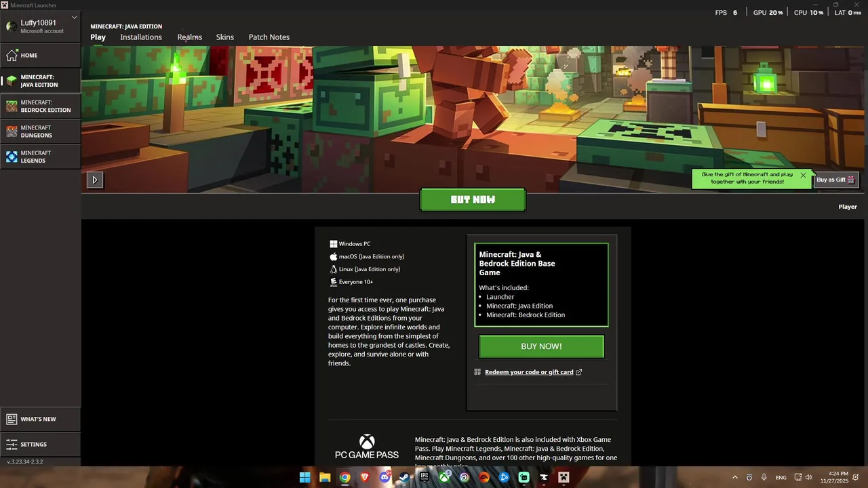The width and height of the screenshot is (868, 488).
Task: Open Minecraft Launcher taskbar icon
Action: (564, 477)
